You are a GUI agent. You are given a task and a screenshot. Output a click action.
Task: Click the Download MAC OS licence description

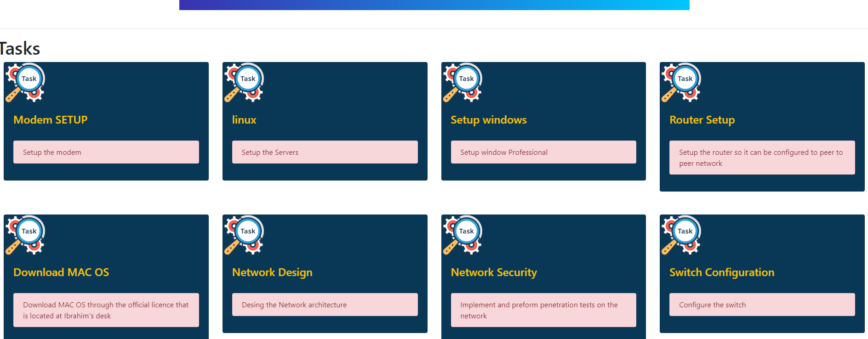tap(106, 310)
